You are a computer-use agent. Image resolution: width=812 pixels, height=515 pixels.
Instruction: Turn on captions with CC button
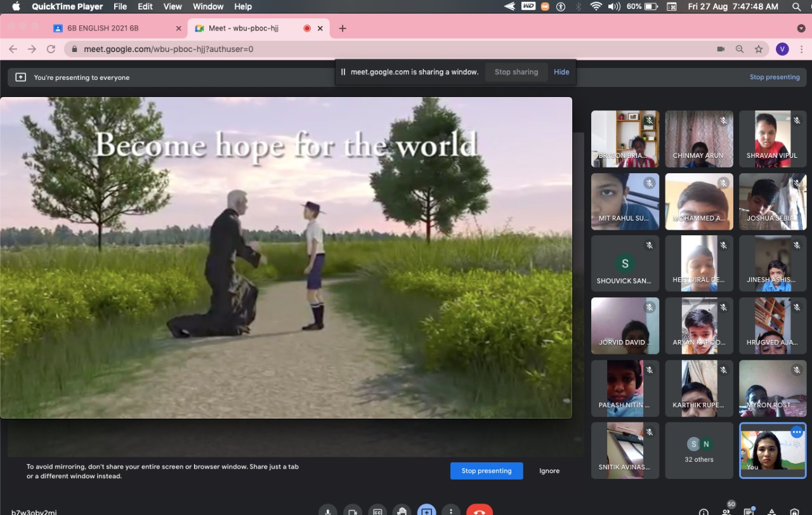coord(377,511)
